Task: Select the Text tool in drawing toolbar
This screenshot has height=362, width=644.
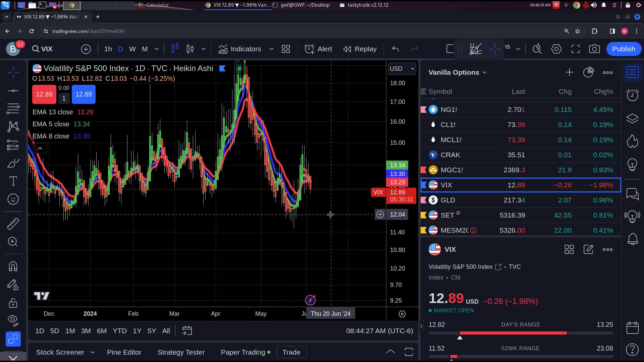Action: (x=13, y=181)
